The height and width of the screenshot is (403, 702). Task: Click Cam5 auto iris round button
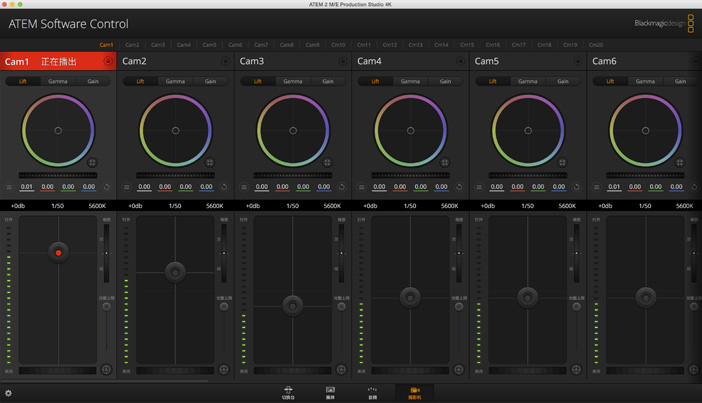click(x=576, y=370)
